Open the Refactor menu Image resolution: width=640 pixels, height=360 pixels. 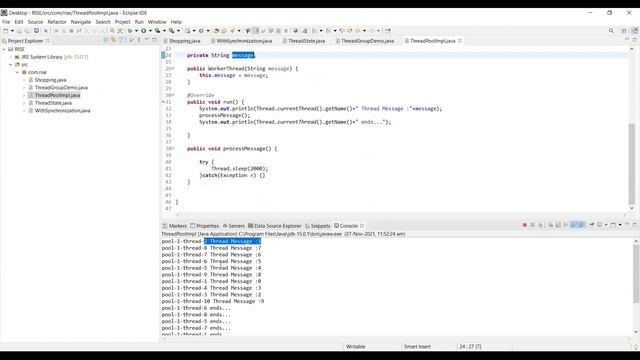pos(57,22)
